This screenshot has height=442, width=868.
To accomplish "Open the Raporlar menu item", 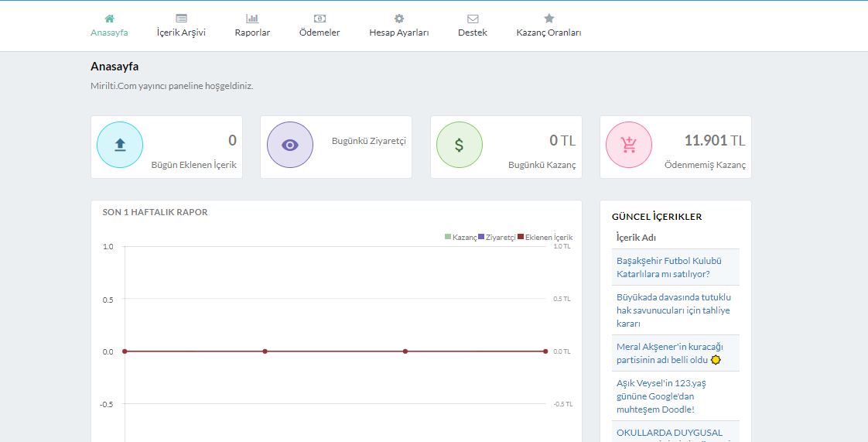I will (x=252, y=33).
